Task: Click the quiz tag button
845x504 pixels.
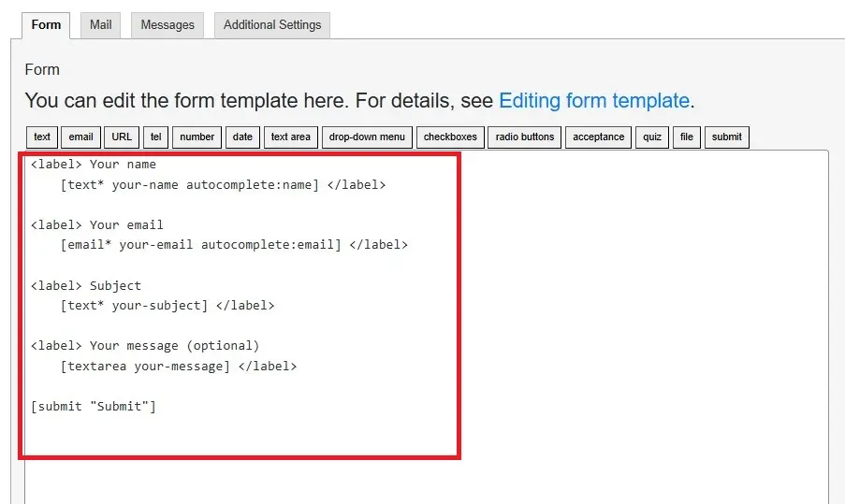Action: click(x=652, y=137)
